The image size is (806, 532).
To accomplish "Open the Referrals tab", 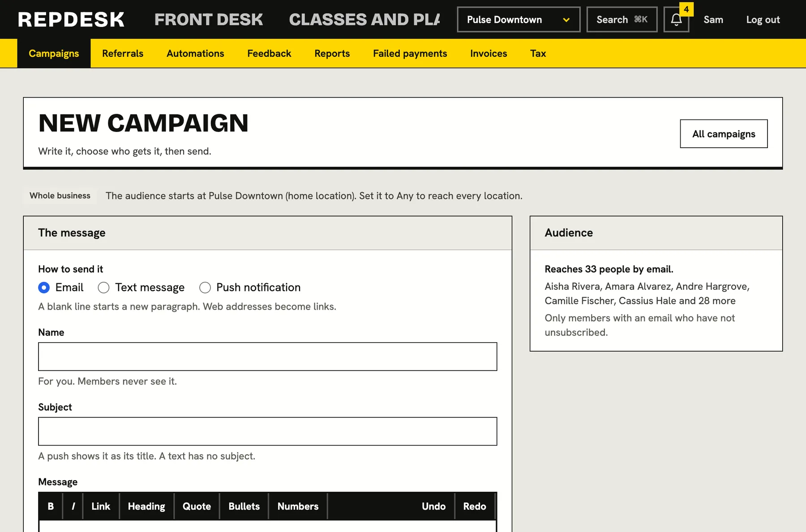I will point(123,53).
